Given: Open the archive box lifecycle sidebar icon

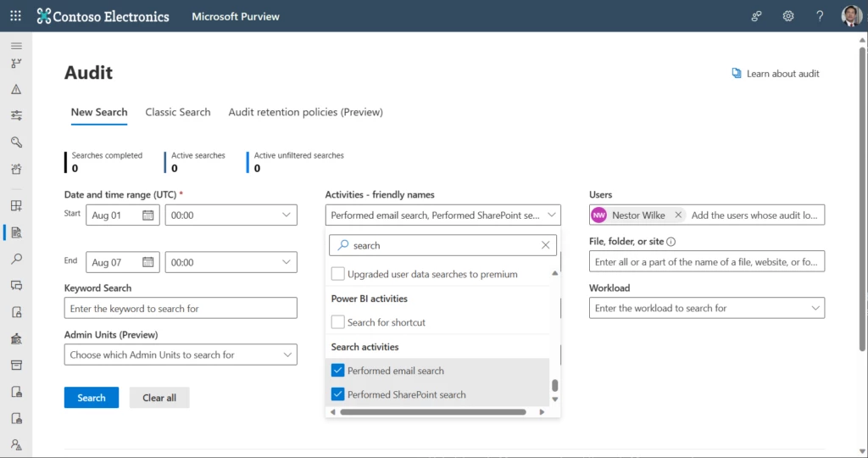Looking at the screenshot, I should pos(16,365).
